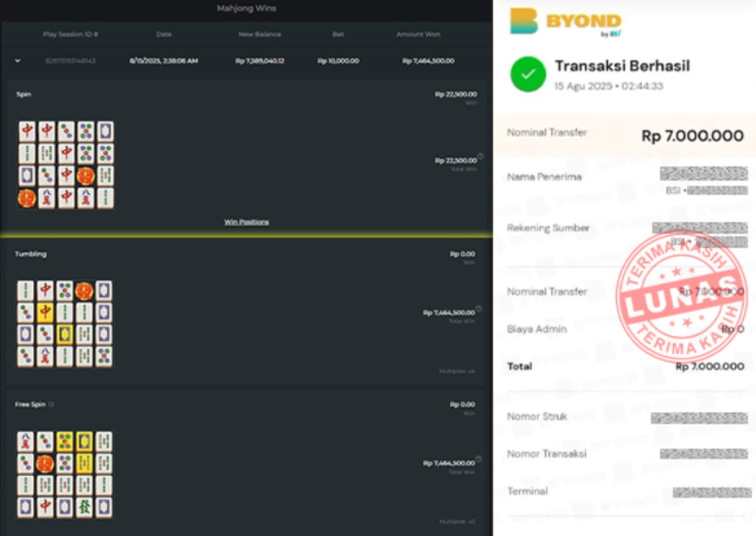The image size is (756, 536).
Task: Open the Win Positions link
Action: (x=246, y=222)
